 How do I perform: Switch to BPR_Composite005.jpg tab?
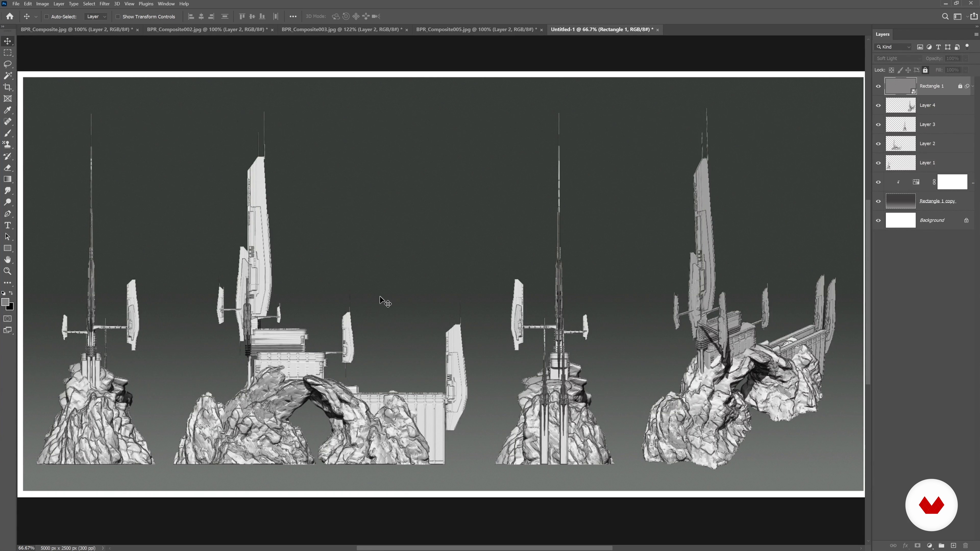pyautogui.click(x=476, y=29)
